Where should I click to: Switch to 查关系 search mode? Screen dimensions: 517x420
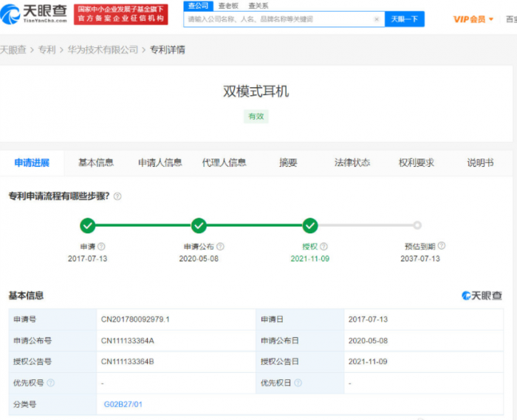[x=258, y=6]
